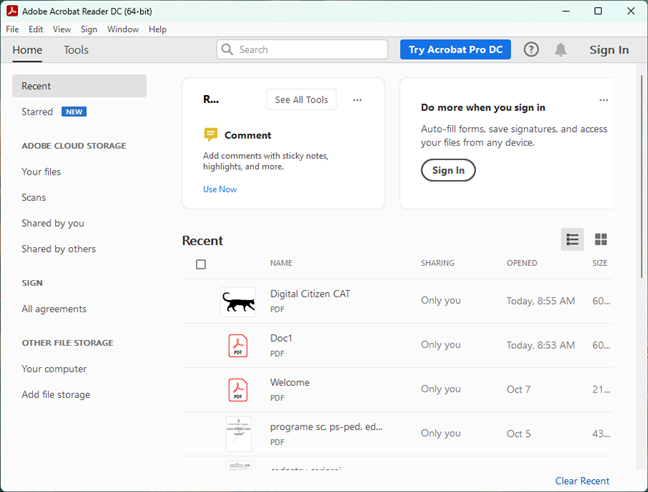The height and width of the screenshot is (492, 648).
Task: Select Recent in the sidebar
Action: coord(79,86)
